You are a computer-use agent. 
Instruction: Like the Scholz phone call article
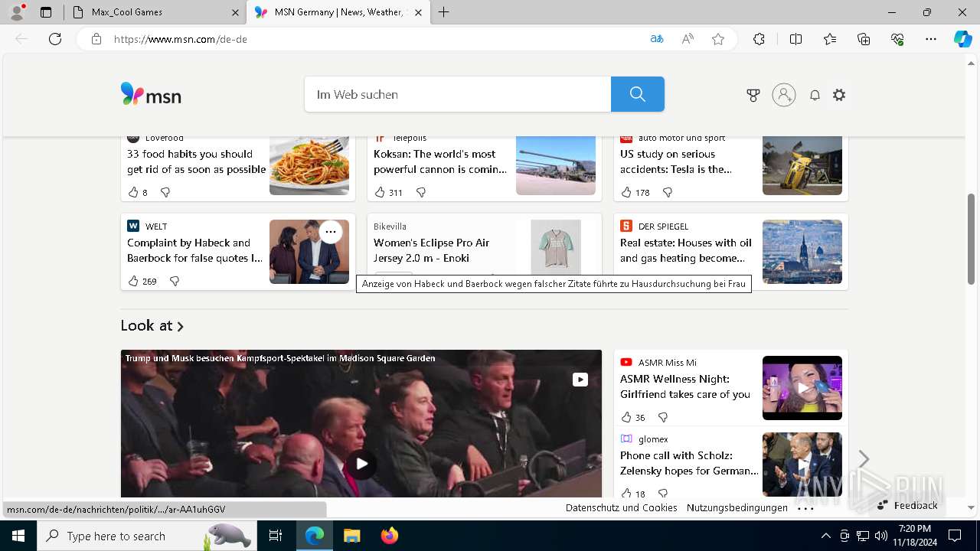[626, 494]
